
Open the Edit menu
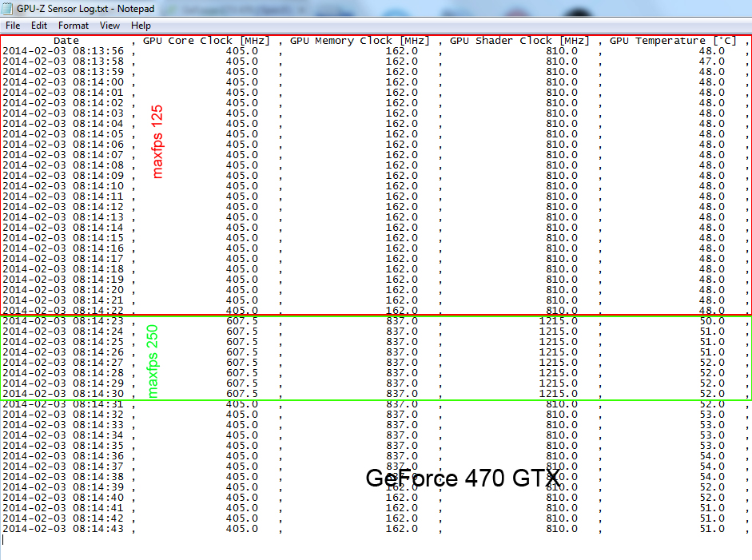[39, 26]
